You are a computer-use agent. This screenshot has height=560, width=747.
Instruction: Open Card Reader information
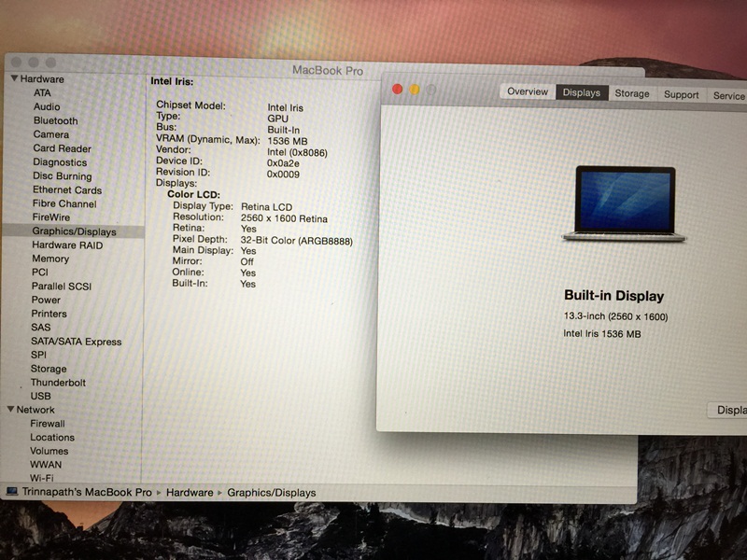tap(62, 148)
